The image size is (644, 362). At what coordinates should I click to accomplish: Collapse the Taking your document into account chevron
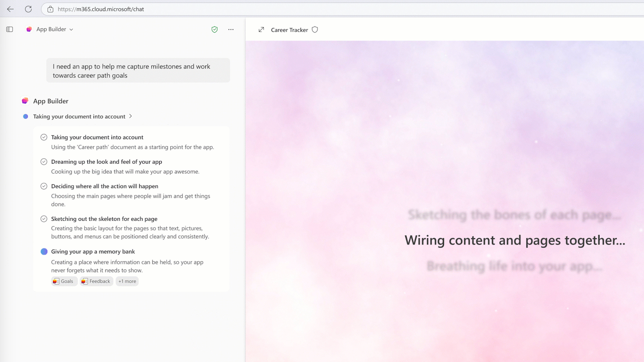[x=131, y=116]
